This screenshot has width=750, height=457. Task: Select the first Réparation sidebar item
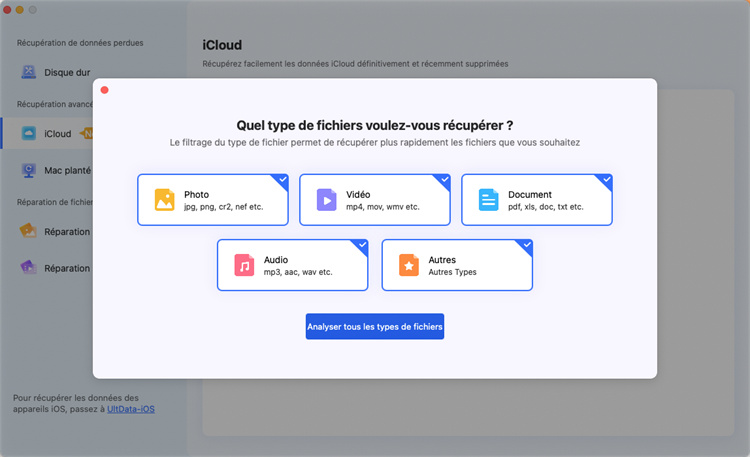pos(60,232)
